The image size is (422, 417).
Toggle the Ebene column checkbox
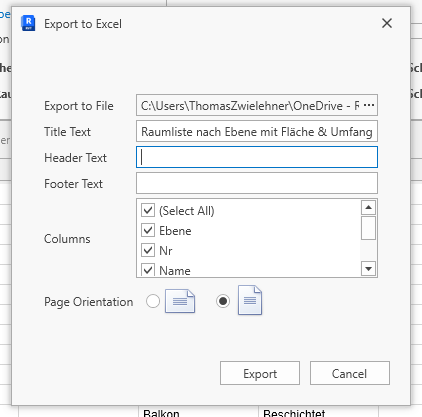click(148, 230)
